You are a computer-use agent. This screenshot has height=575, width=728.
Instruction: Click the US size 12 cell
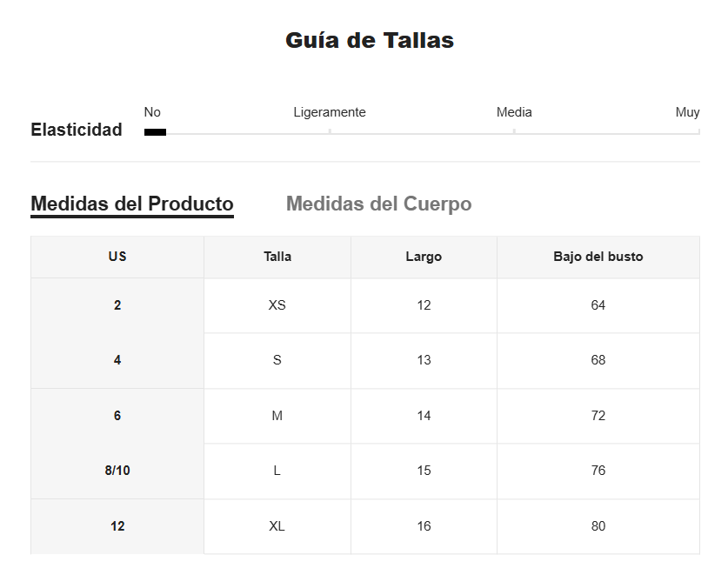coord(117,526)
